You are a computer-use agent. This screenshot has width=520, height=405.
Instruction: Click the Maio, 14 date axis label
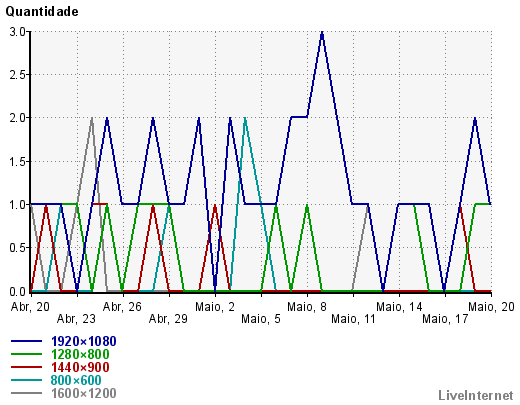pyautogui.click(x=399, y=307)
